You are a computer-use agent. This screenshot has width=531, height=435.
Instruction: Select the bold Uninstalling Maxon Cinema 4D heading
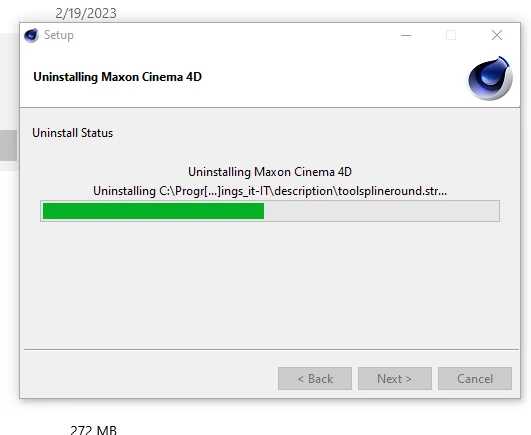[x=118, y=77]
